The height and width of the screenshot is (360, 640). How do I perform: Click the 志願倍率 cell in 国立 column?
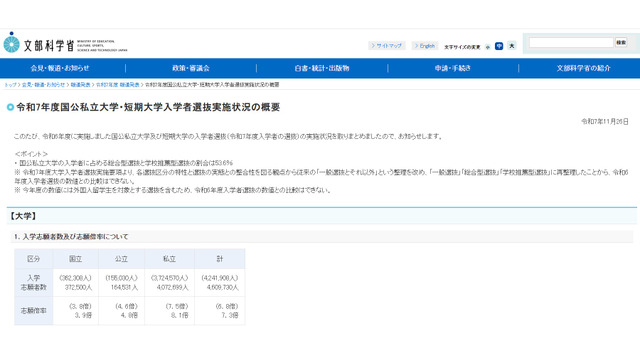76,311
